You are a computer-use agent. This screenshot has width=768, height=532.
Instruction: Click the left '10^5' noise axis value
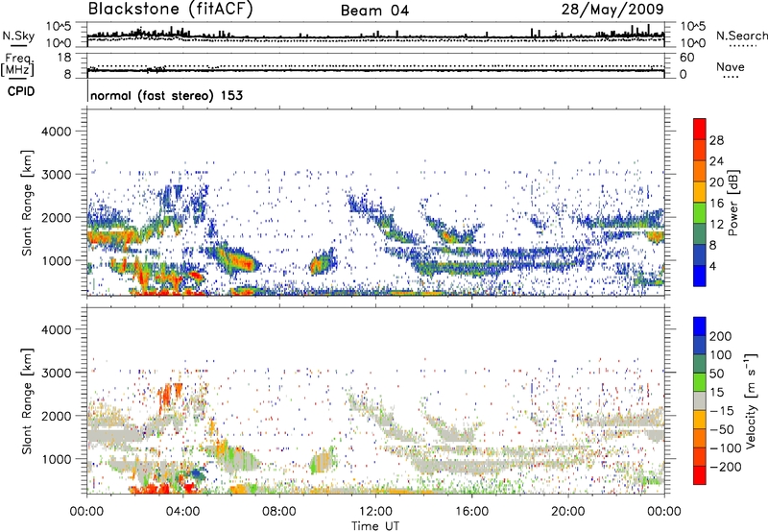59,27
